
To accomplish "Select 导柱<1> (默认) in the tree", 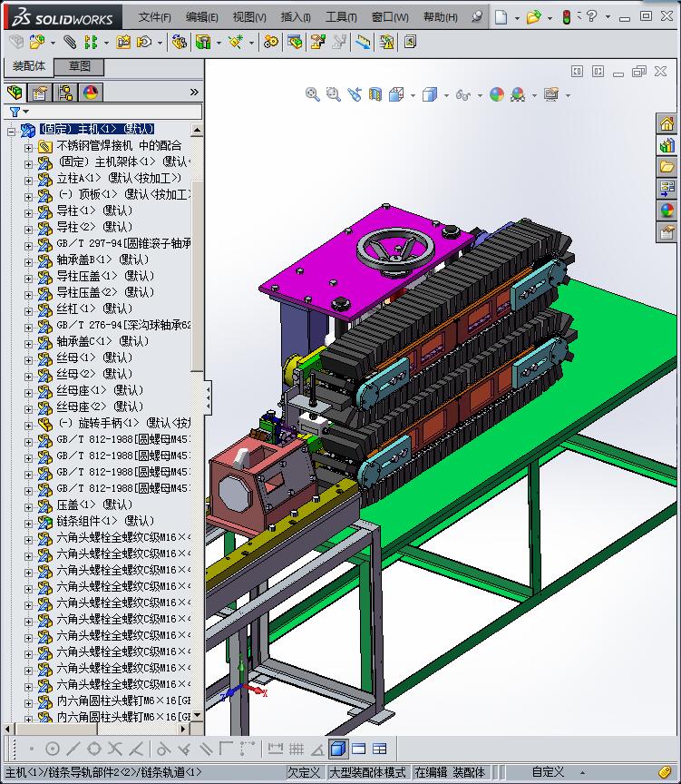I will click(x=94, y=211).
